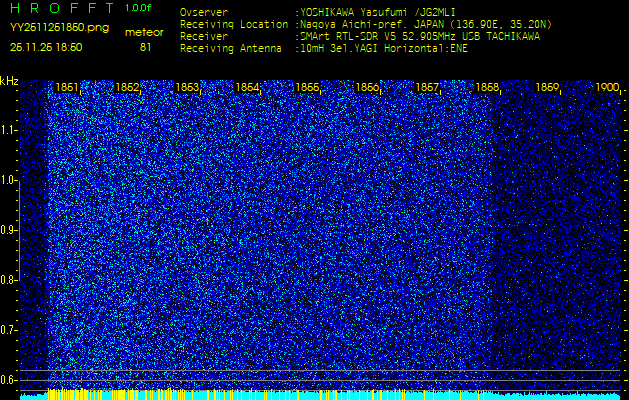Click the 1852 time marker
Image resolution: width=629 pixels, height=400 pixels.
[127, 87]
